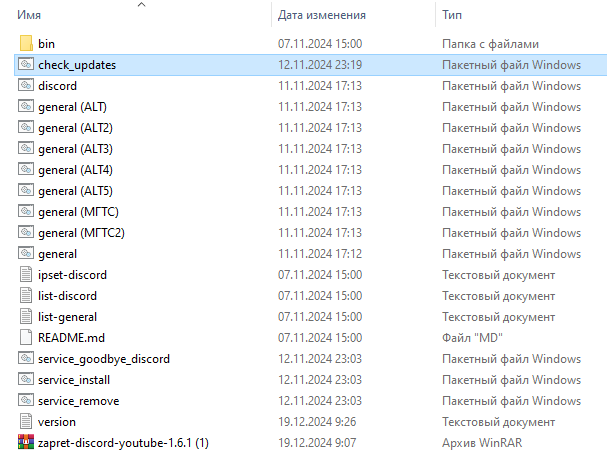Sort by the Тип column header
The height and width of the screenshot is (465, 607).
pyautogui.click(x=452, y=15)
